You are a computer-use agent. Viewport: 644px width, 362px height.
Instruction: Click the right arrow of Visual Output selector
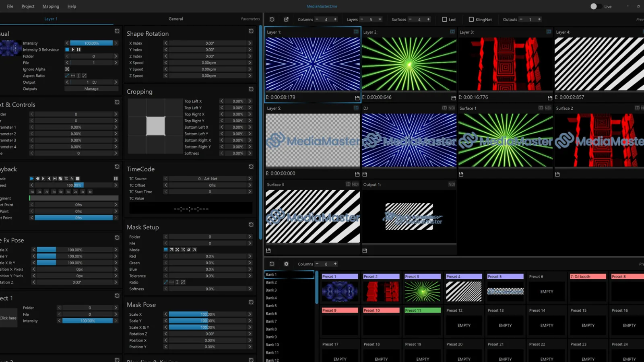pyautogui.click(x=116, y=82)
